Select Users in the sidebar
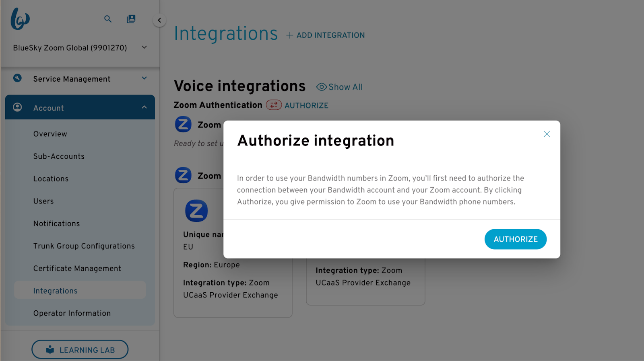Viewport: 644px width, 361px height. tap(43, 201)
